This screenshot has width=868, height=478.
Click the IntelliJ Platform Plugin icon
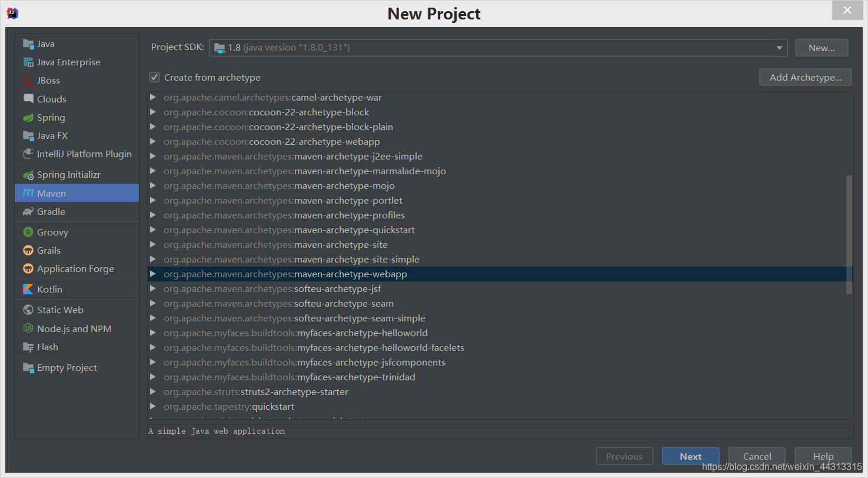(x=28, y=154)
